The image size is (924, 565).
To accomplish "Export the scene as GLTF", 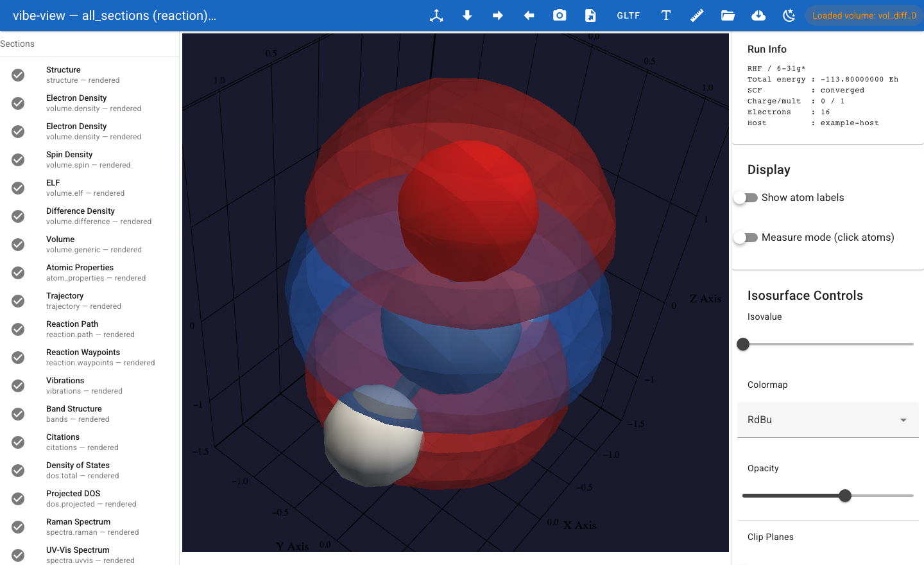I will (628, 15).
